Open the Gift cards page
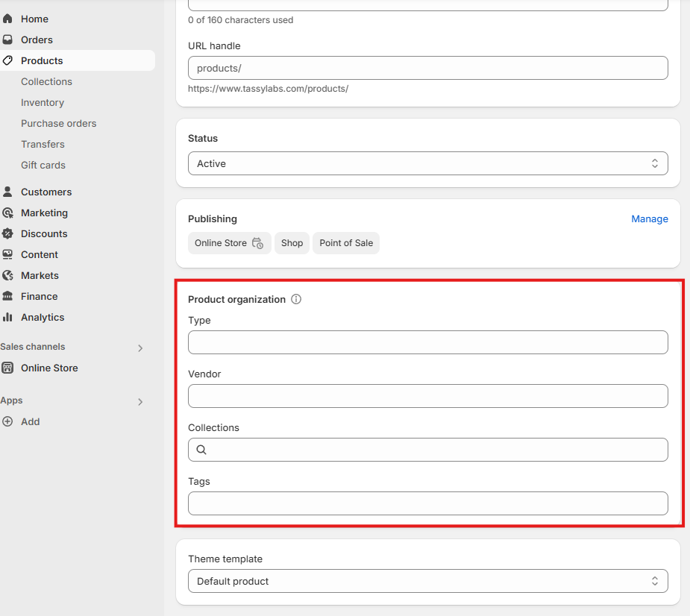The width and height of the screenshot is (690, 616). [x=43, y=165]
